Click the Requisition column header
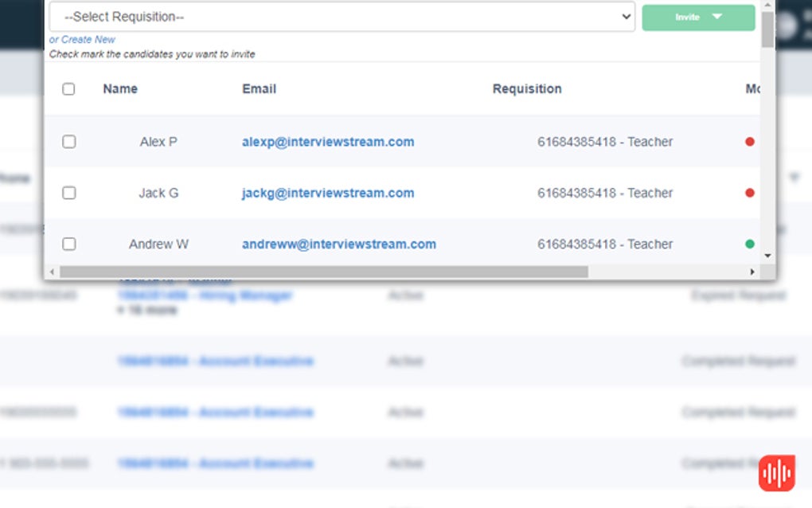This screenshot has height=508, width=812. pos(527,89)
